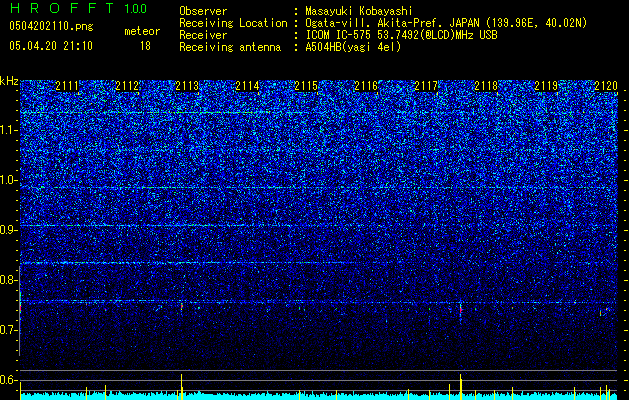629x400 pixels.
Task: Click the A504HB(yagi 4el) antenna text
Action: click(353, 47)
